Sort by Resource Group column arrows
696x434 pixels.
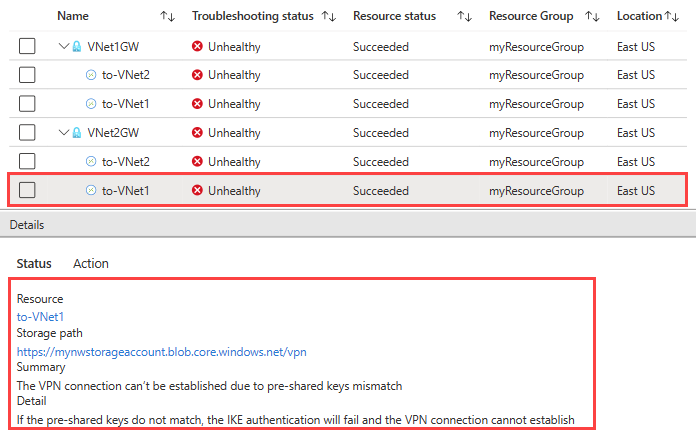[x=592, y=16]
